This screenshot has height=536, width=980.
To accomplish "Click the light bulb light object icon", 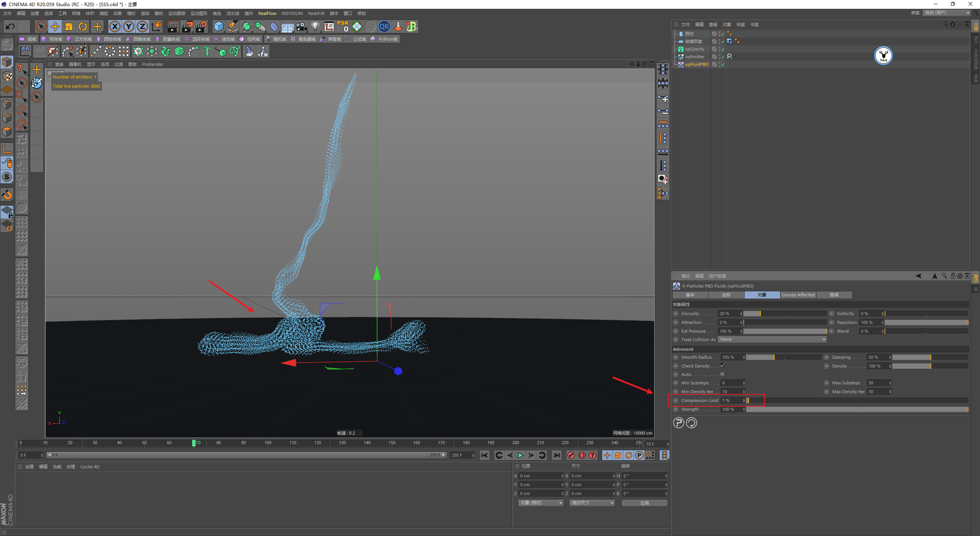I will click(x=315, y=26).
